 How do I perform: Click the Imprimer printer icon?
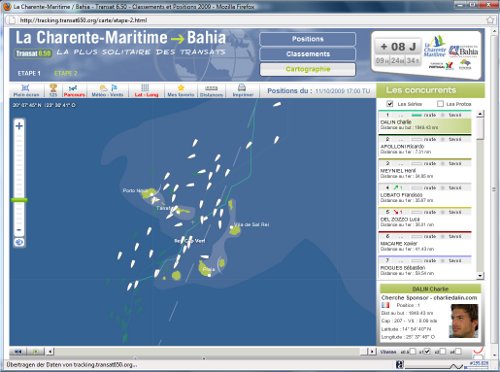[x=242, y=91]
